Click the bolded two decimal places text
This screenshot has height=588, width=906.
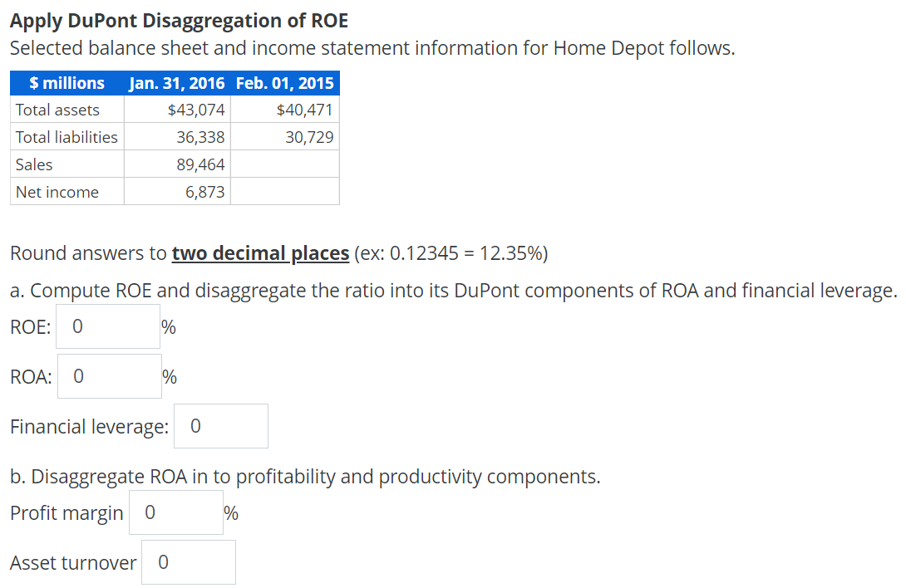pos(259,252)
